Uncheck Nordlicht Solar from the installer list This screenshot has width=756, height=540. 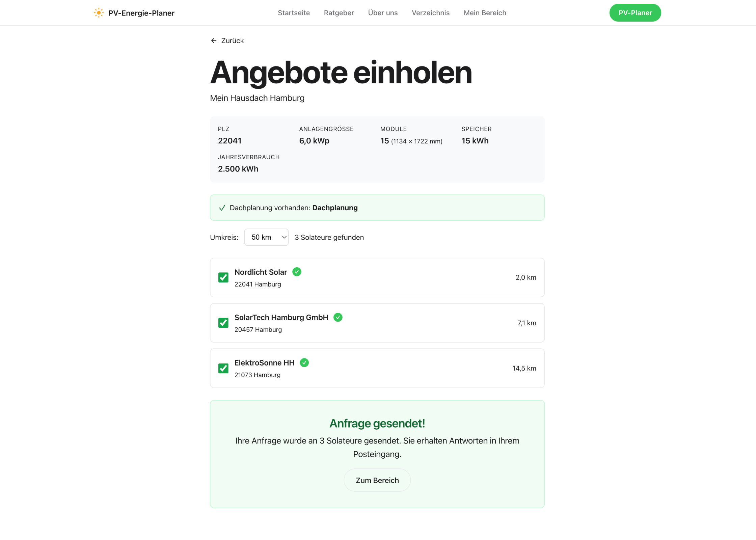[223, 277]
